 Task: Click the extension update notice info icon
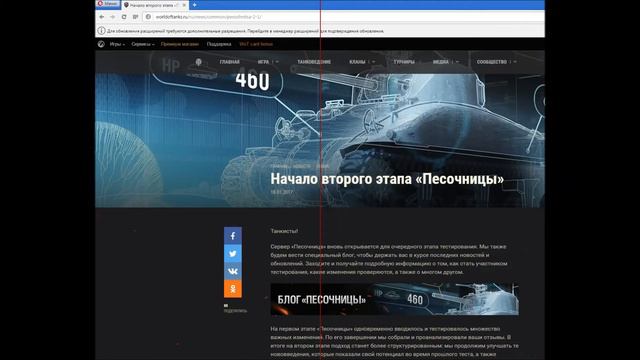click(101, 31)
